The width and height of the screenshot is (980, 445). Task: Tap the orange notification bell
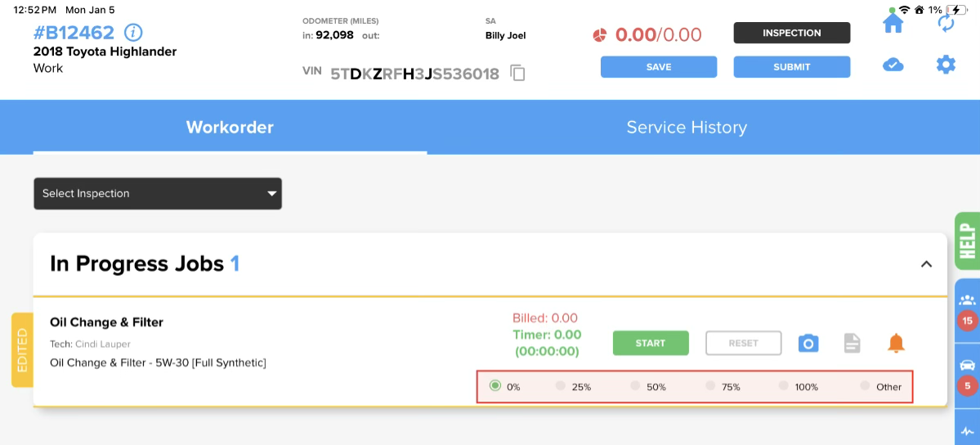click(x=896, y=343)
